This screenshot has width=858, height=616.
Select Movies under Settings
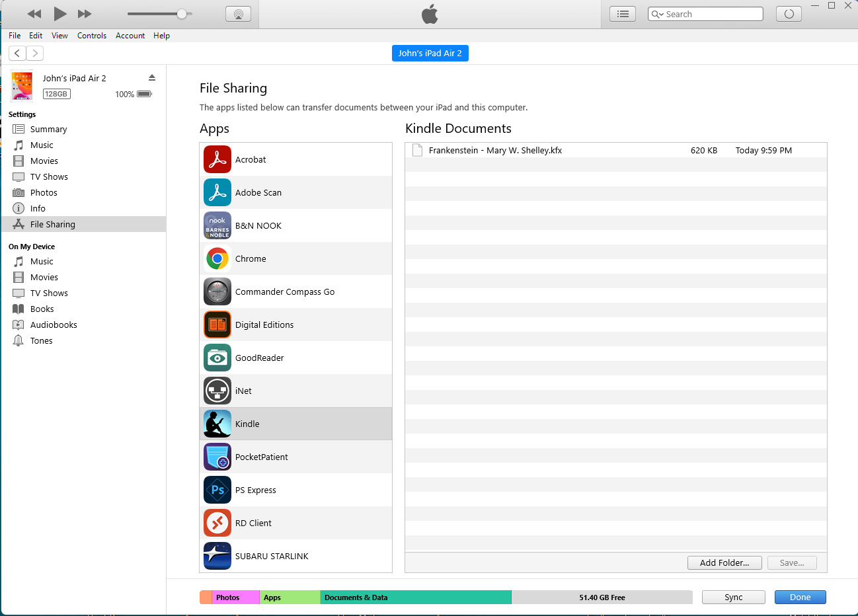pos(83,161)
